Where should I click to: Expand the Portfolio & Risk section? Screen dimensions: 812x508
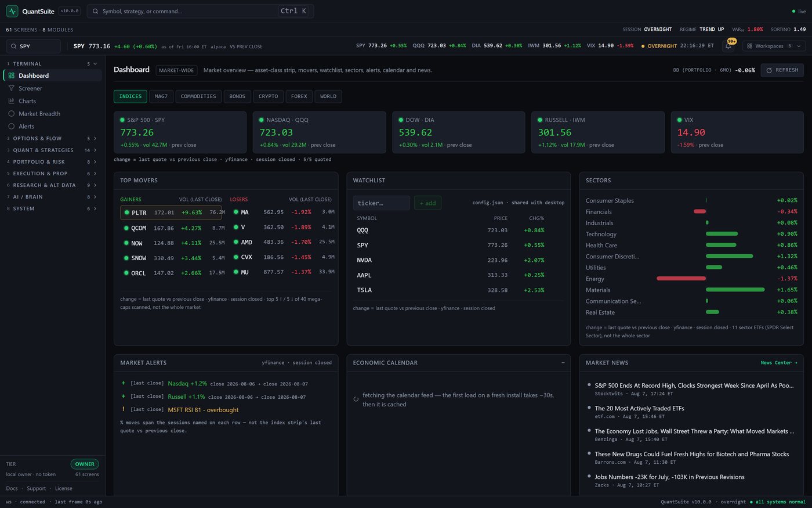(x=95, y=162)
